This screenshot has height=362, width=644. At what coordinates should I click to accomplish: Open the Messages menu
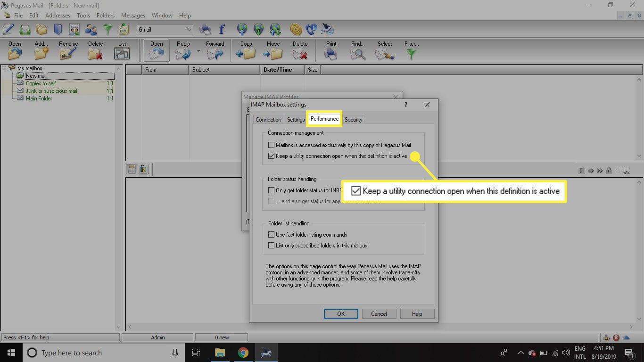click(x=133, y=16)
